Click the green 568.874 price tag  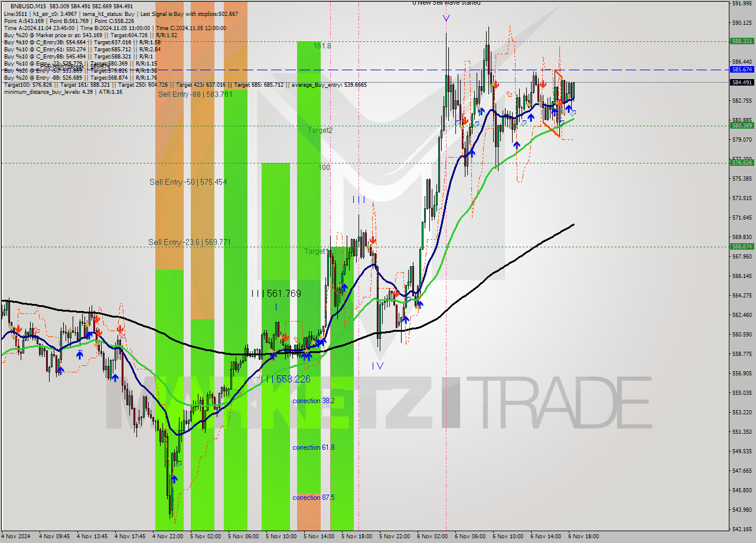coord(742,247)
